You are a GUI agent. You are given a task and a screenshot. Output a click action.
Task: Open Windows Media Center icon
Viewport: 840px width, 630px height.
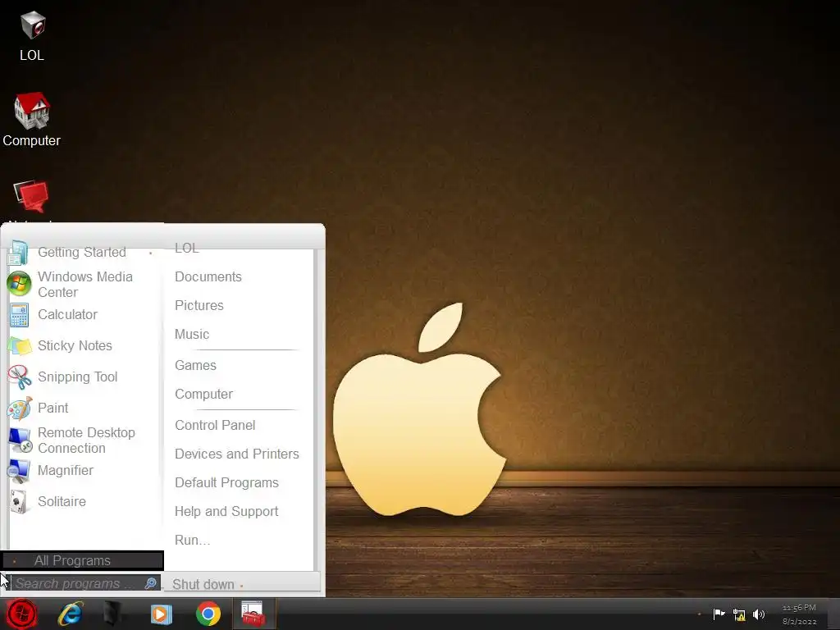19,284
